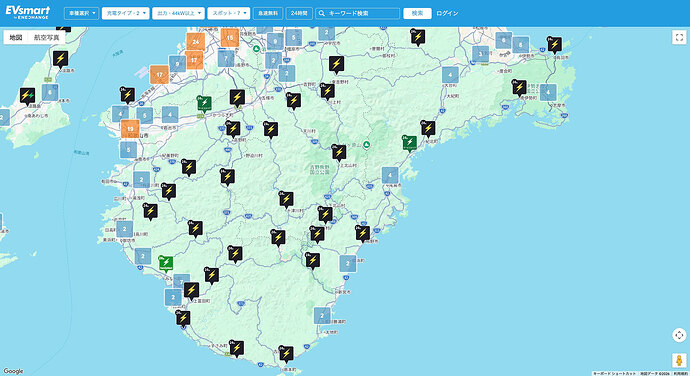Toggle the 24時間 filter

tap(299, 13)
